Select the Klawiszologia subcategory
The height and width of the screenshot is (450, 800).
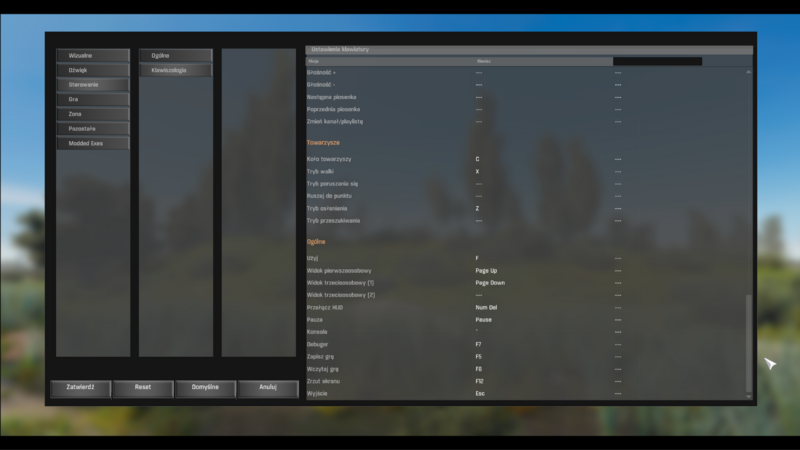pos(176,71)
